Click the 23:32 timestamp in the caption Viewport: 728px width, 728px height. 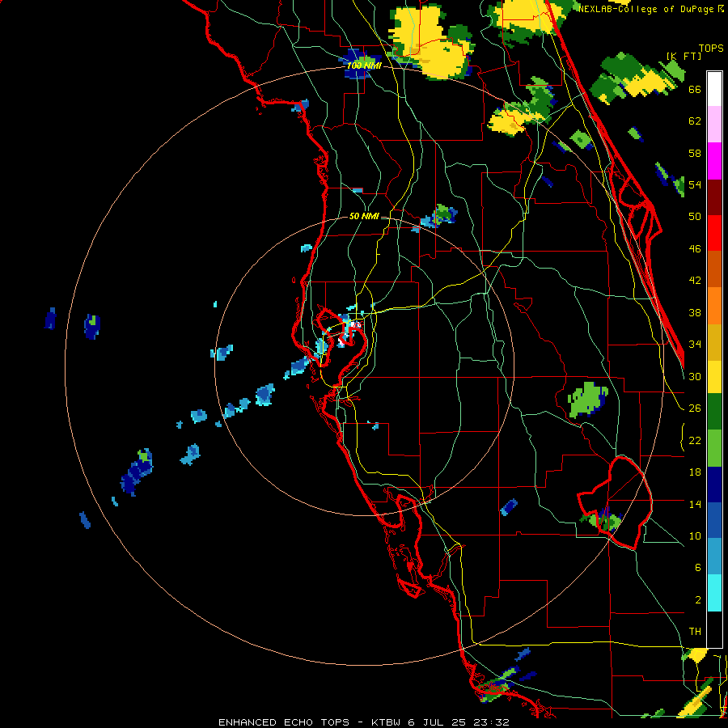(491, 722)
